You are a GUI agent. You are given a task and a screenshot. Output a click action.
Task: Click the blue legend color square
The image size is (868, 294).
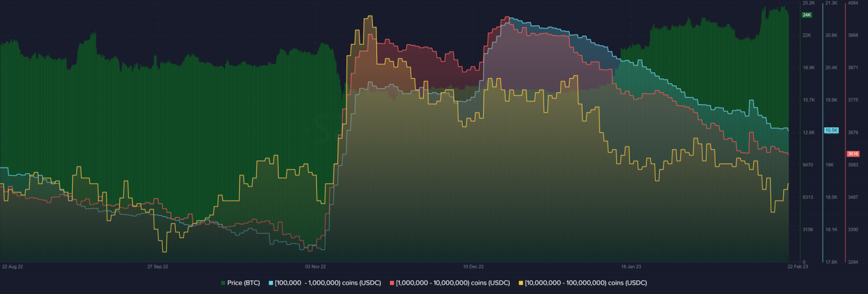pyautogui.click(x=271, y=283)
